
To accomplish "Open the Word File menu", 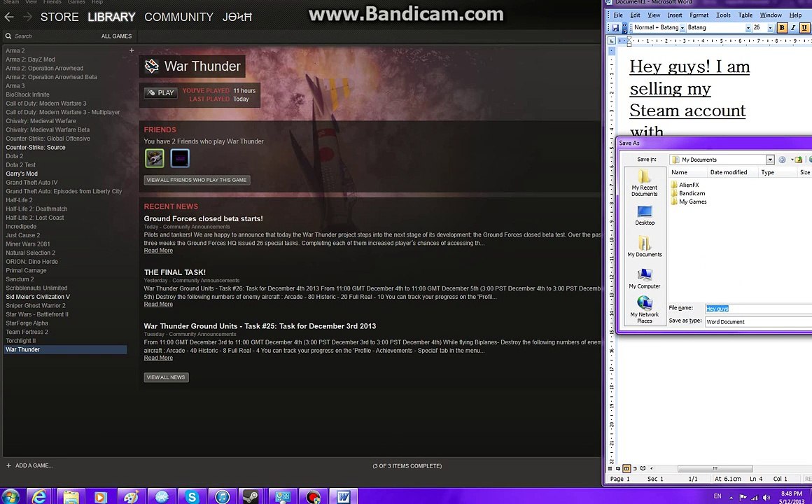I will pos(618,15).
